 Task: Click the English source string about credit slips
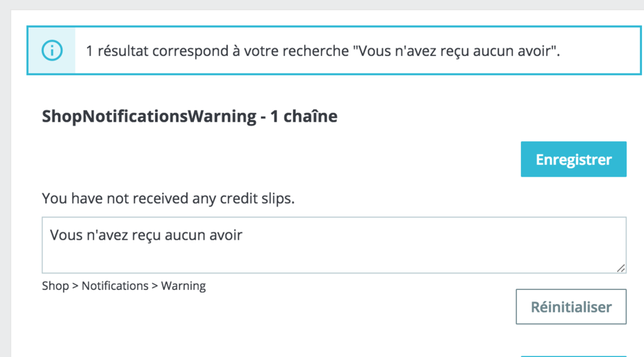[x=168, y=198]
